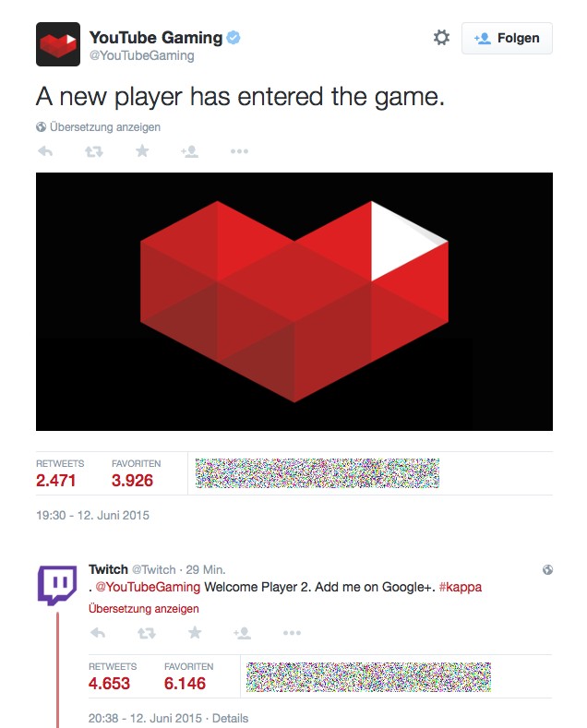Open Details link of Twitch tweet
This screenshot has height=728, width=587.
[x=229, y=718]
